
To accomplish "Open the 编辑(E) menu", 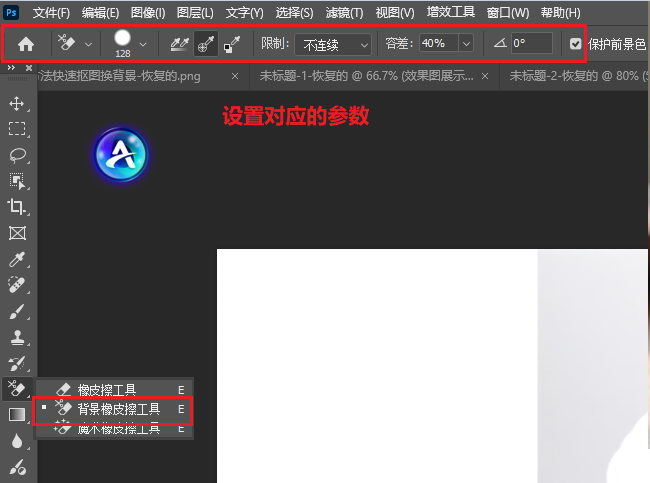I will click(100, 13).
